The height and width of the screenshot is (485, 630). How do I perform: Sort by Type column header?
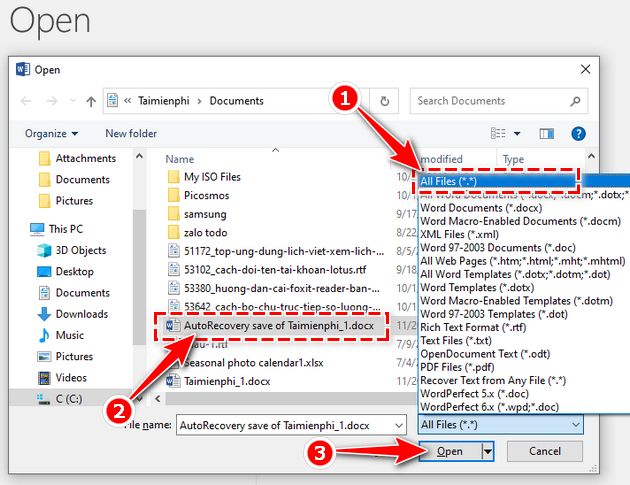click(513, 159)
